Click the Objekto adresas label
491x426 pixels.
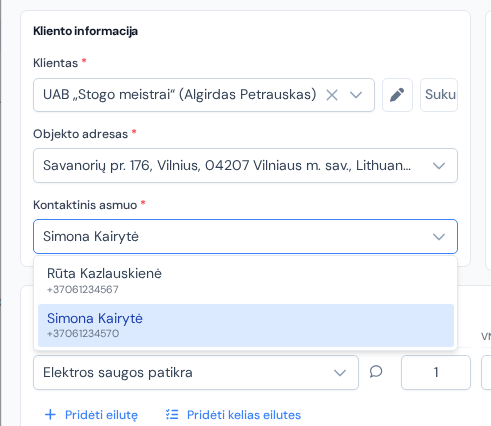pyautogui.click(x=80, y=134)
